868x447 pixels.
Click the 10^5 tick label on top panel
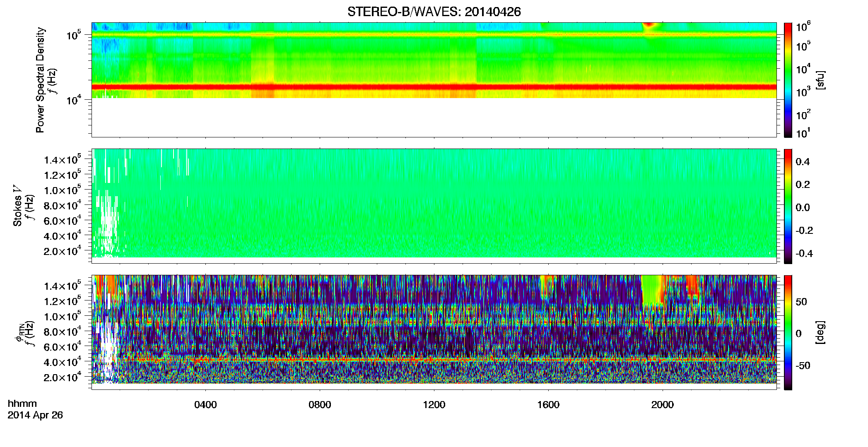click(x=76, y=35)
